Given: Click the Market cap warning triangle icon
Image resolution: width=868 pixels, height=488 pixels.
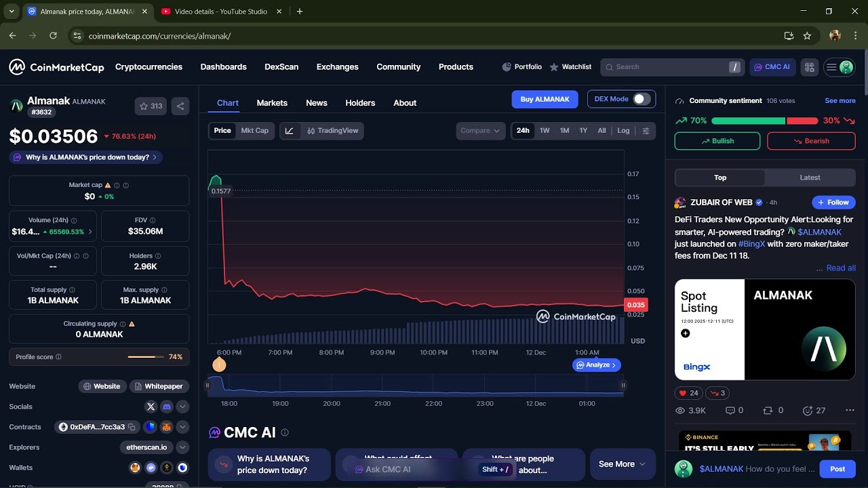Looking at the screenshot, I should (x=107, y=185).
